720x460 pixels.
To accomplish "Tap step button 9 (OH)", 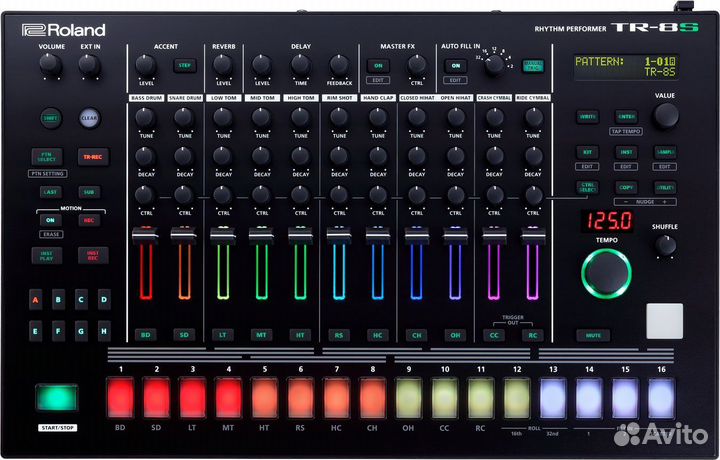I will [x=409, y=398].
